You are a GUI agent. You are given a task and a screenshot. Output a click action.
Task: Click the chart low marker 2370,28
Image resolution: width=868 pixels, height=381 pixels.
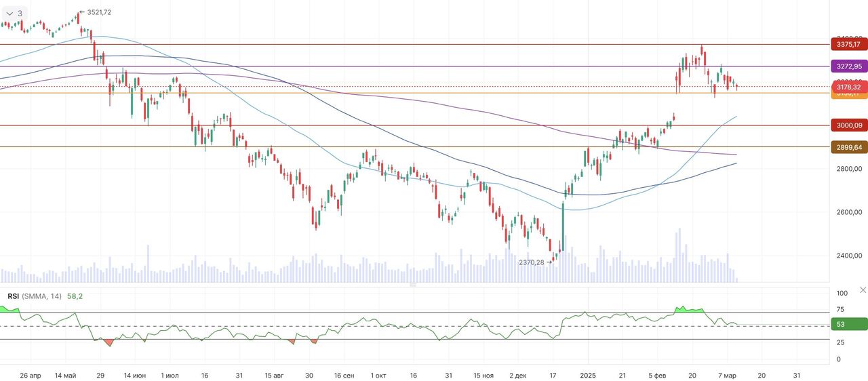532,262
